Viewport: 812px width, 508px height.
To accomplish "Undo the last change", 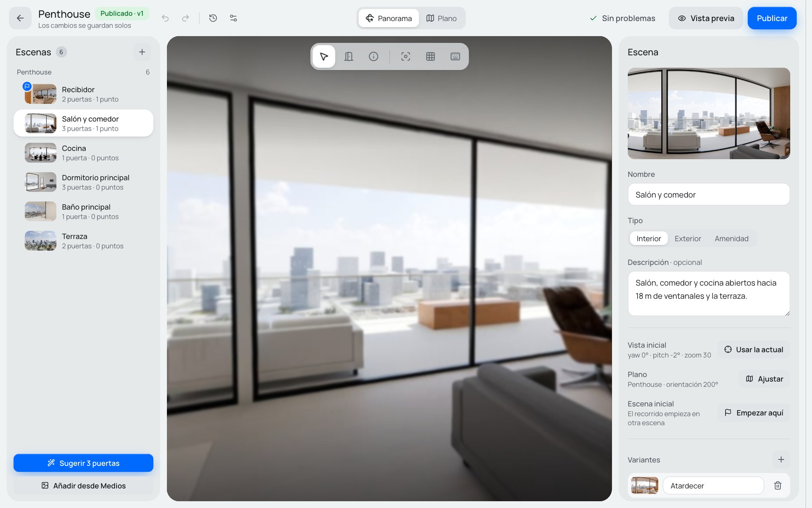I will click(x=165, y=18).
